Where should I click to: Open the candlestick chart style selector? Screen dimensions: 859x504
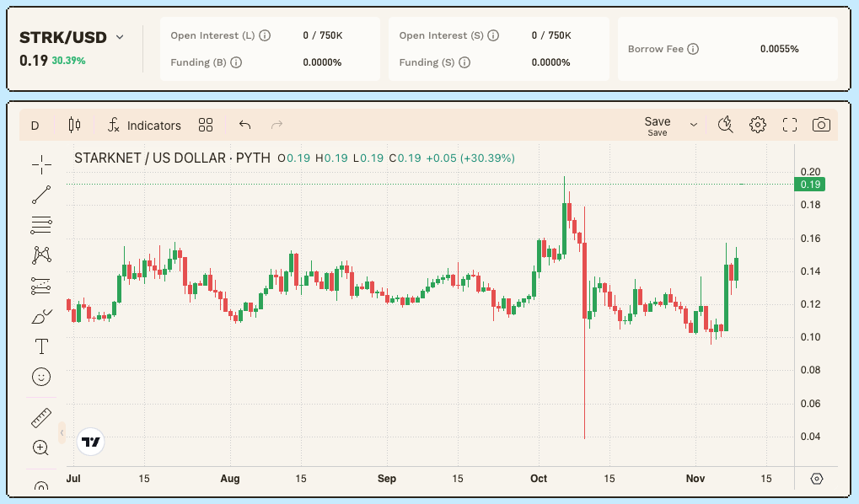tap(74, 125)
